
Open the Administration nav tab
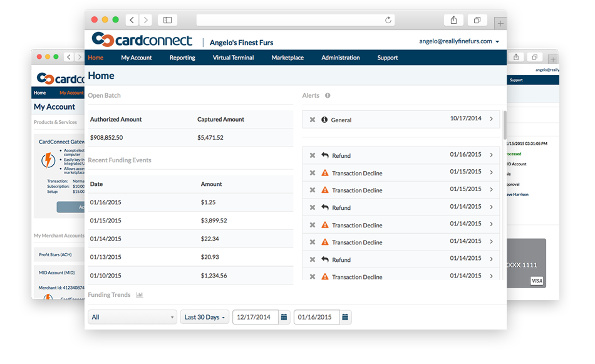[340, 58]
